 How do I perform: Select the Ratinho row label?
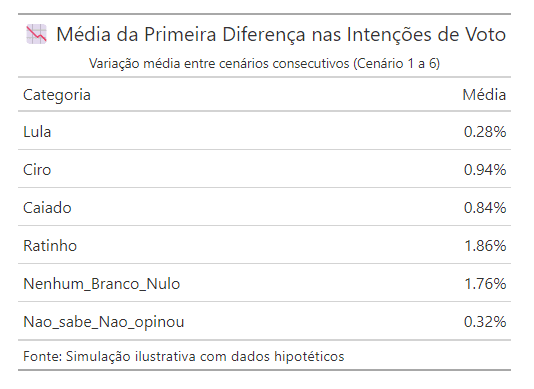(x=50, y=246)
